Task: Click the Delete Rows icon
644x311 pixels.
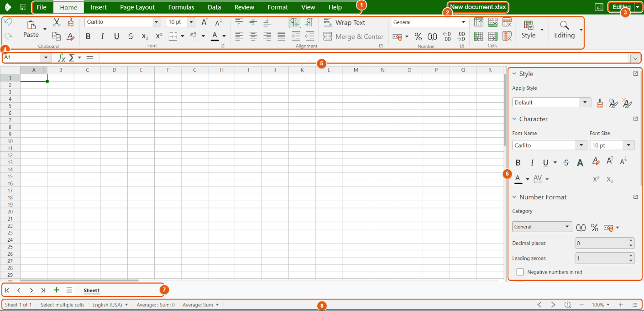Action: pos(507,22)
